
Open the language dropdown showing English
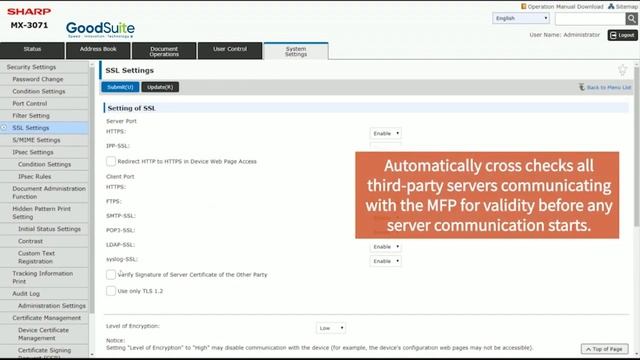pos(521,18)
